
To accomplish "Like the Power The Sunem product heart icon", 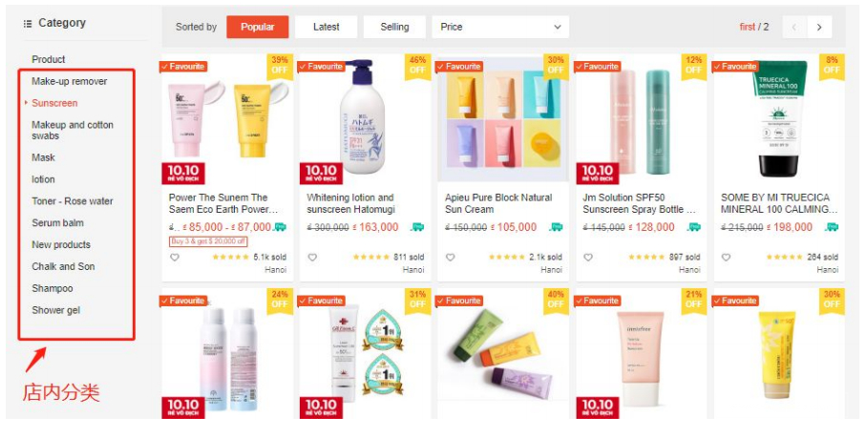I will coord(175,258).
